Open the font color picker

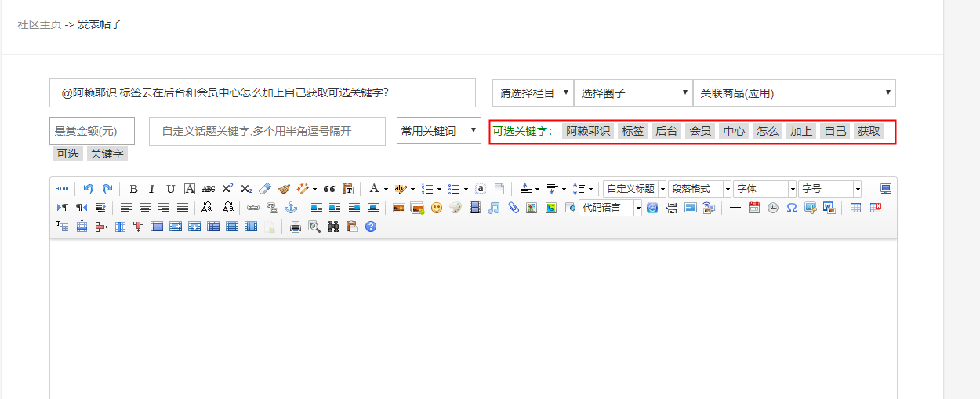pos(374,189)
